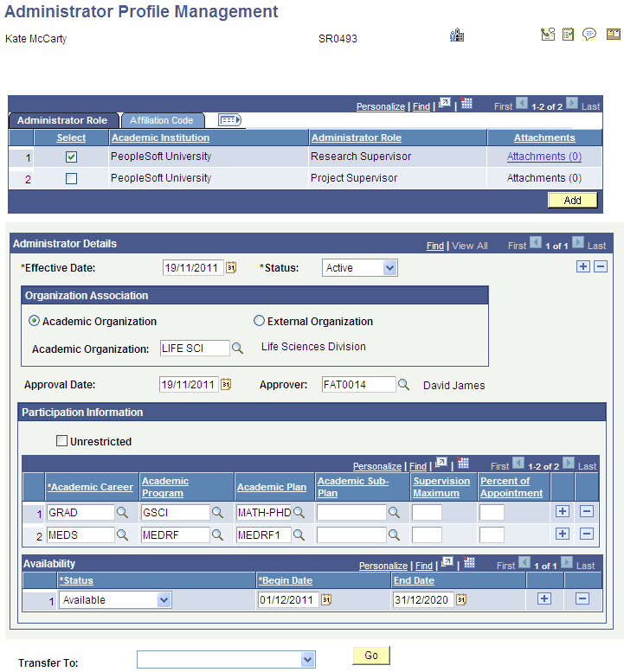624x672 pixels.
Task: Add row after GRAD participation row
Action: click(563, 511)
